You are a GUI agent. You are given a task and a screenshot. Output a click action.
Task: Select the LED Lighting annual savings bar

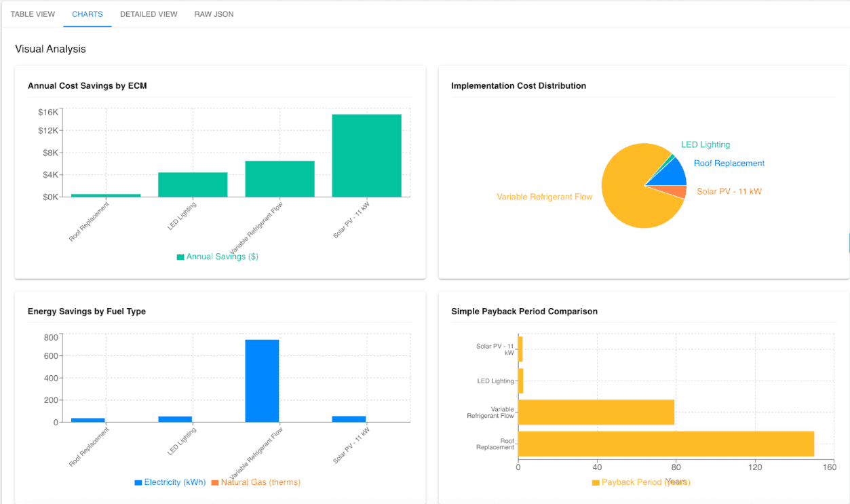(193, 185)
